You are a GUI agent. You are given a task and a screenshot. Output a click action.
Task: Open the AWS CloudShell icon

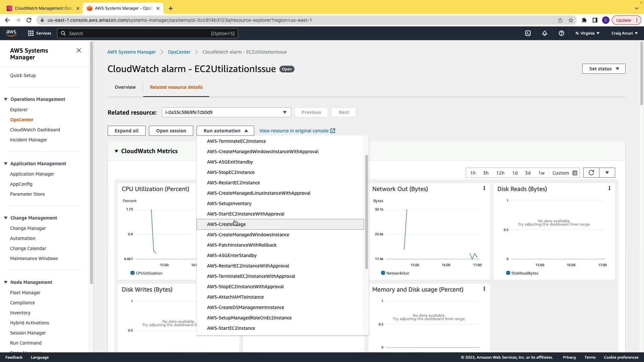click(528, 33)
